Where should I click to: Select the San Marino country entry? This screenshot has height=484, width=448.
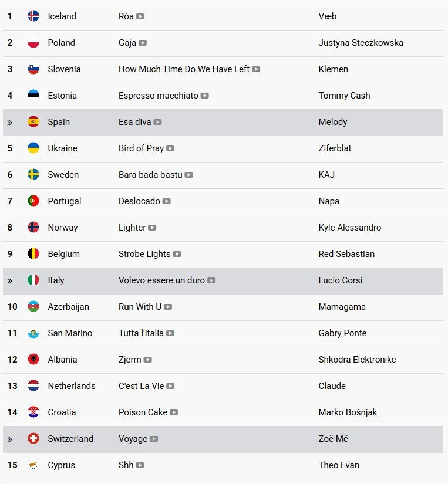(70, 333)
